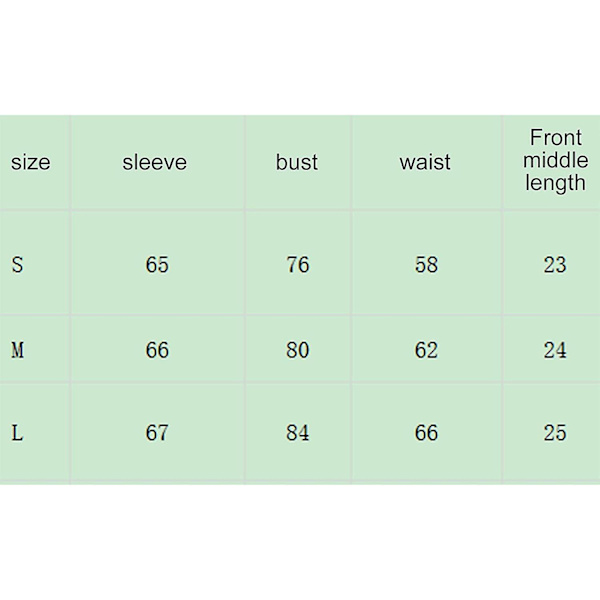Click waist value 62 in M row
The width and height of the screenshot is (600, 600).
pos(426,350)
